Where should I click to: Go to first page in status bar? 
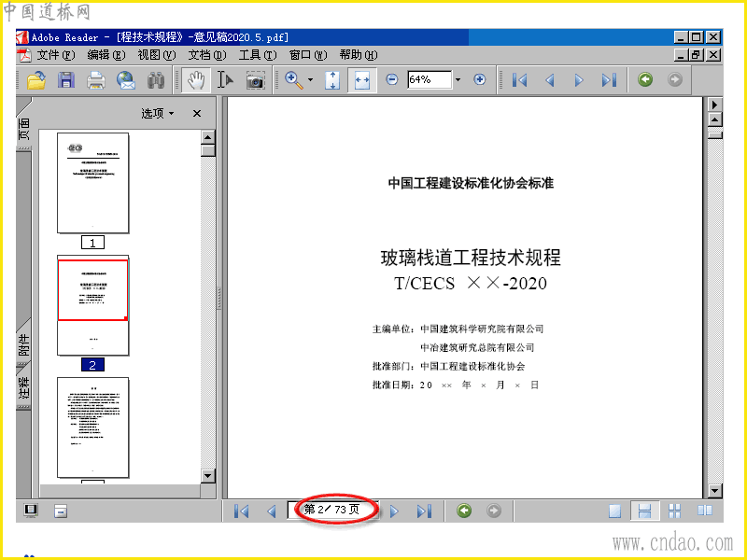[242, 511]
